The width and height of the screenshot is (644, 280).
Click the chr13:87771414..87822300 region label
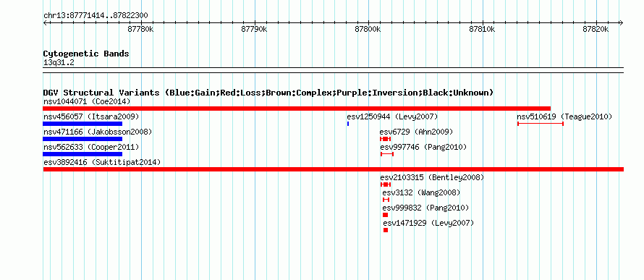[x=96, y=16]
